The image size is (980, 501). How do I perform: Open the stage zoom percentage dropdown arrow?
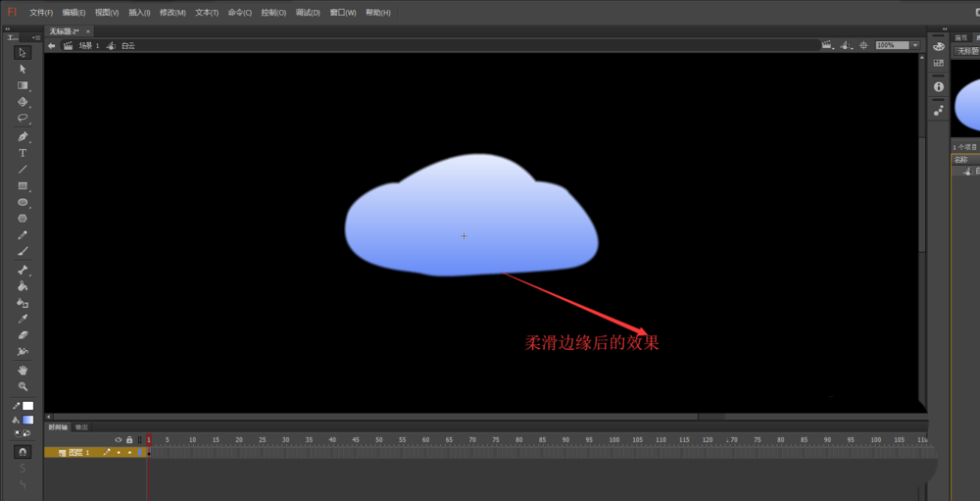915,45
